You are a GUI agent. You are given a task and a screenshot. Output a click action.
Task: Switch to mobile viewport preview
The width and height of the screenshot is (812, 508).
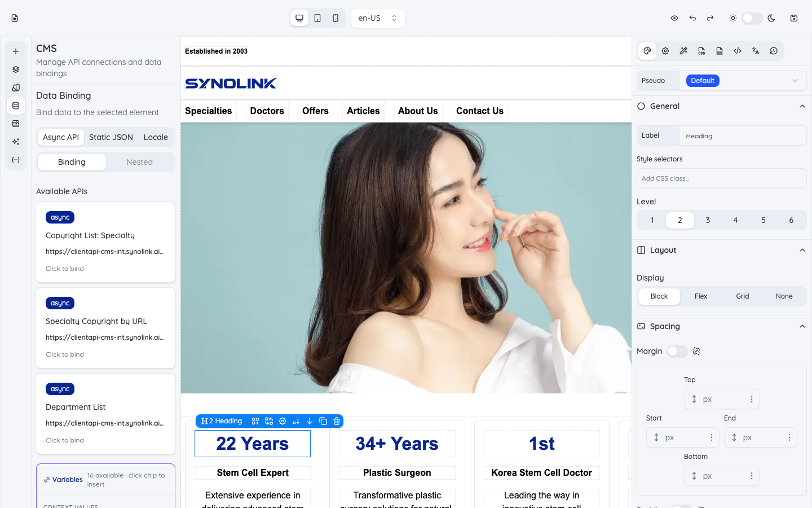(x=336, y=18)
